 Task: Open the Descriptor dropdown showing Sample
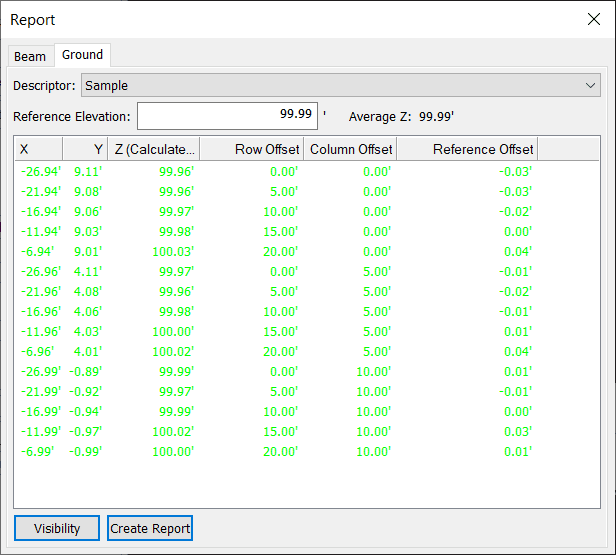pyautogui.click(x=341, y=85)
